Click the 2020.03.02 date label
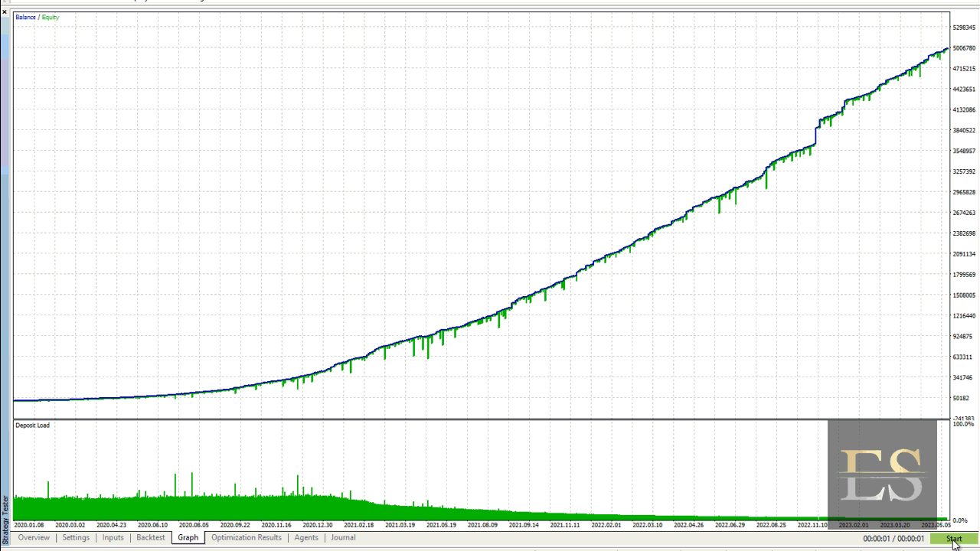This screenshot has height=551, width=980. (70, 526)
